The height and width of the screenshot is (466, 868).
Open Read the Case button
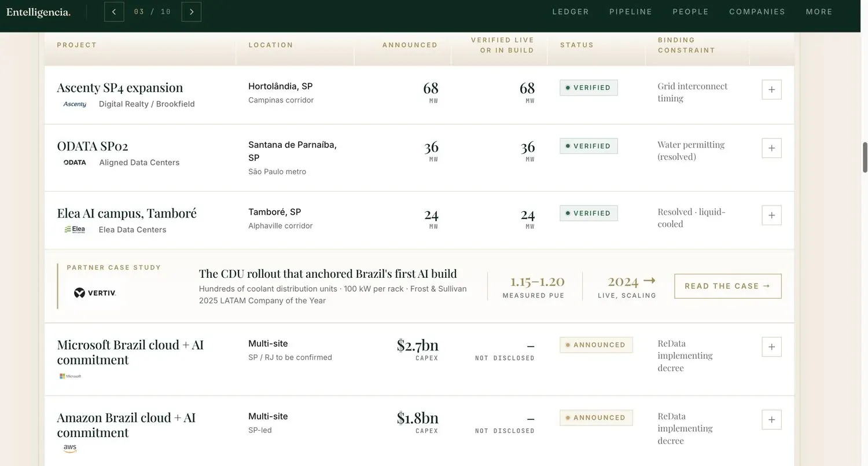point(727,286)
